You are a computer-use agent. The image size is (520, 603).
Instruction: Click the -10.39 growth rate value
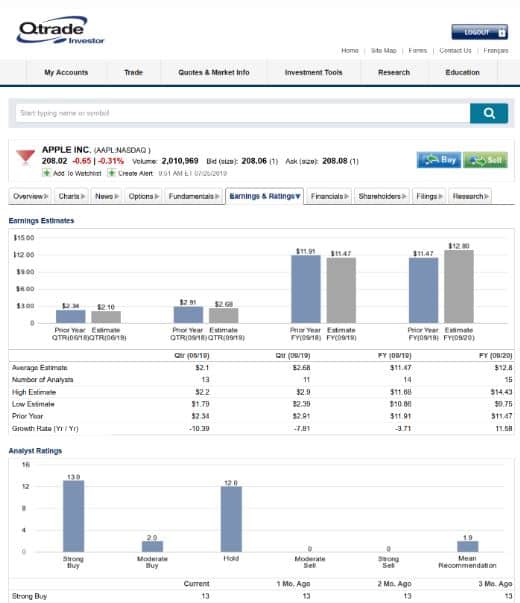(x=199, y=428)
